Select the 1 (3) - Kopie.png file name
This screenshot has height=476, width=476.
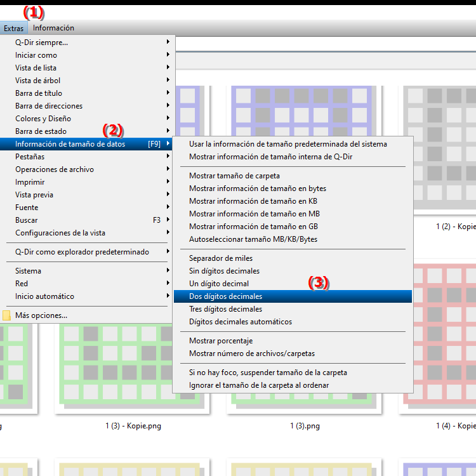pyautogui.click(x=133, y=426)
